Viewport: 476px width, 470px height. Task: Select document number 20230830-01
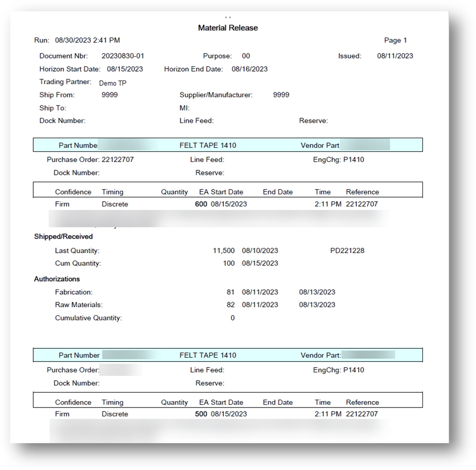[122, 56]
